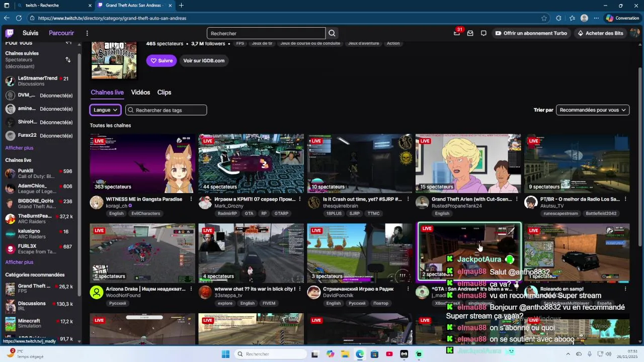Switch to the Clips tab
Screen dimensions: 644x362
(x=164, y=93)
